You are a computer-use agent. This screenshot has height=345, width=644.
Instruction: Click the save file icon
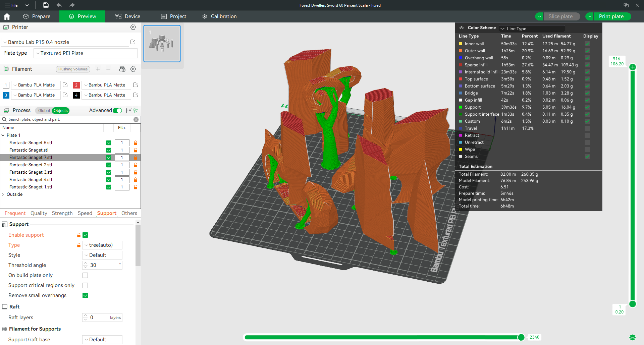pyautogui.click(x=46, y=5)
